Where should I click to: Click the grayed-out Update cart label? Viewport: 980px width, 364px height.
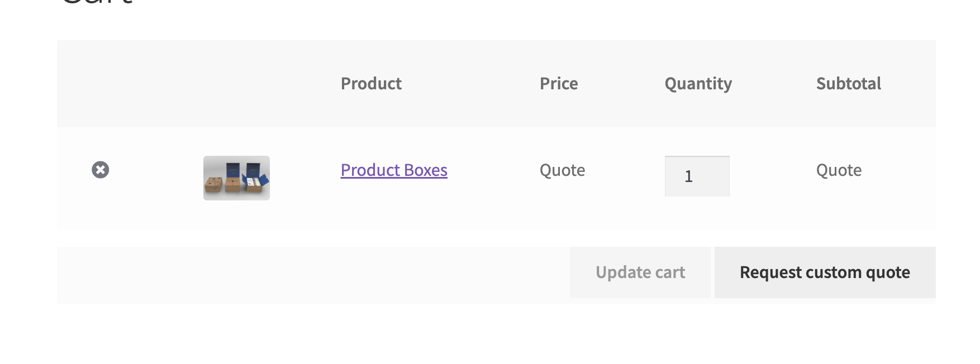pyautogui.click(x=640, y=272)
